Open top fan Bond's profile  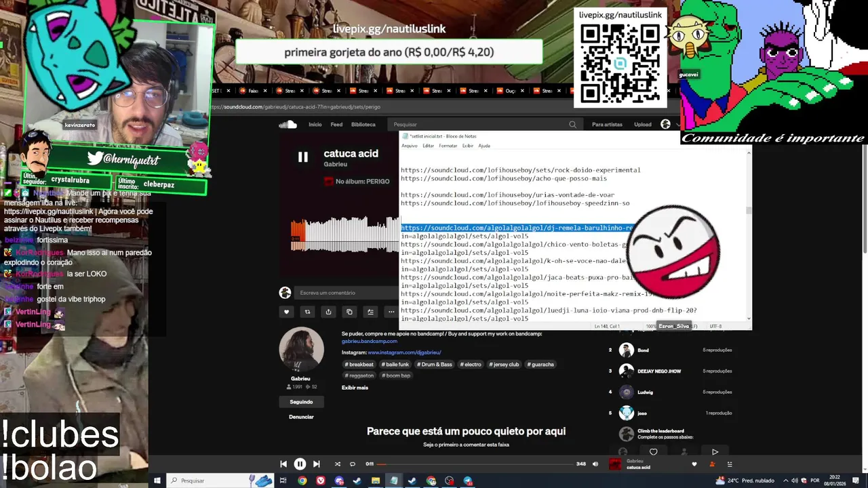[x=643, y=350]
